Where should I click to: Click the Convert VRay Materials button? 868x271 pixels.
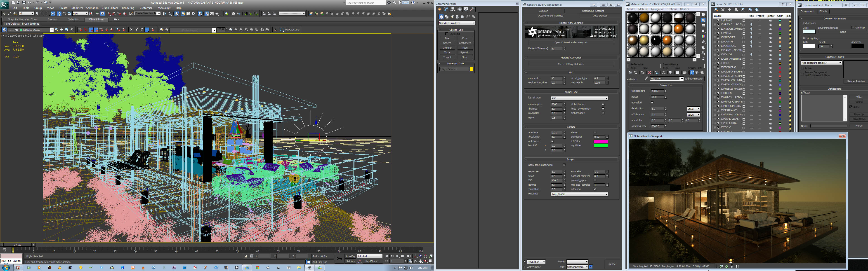(571, 64)
